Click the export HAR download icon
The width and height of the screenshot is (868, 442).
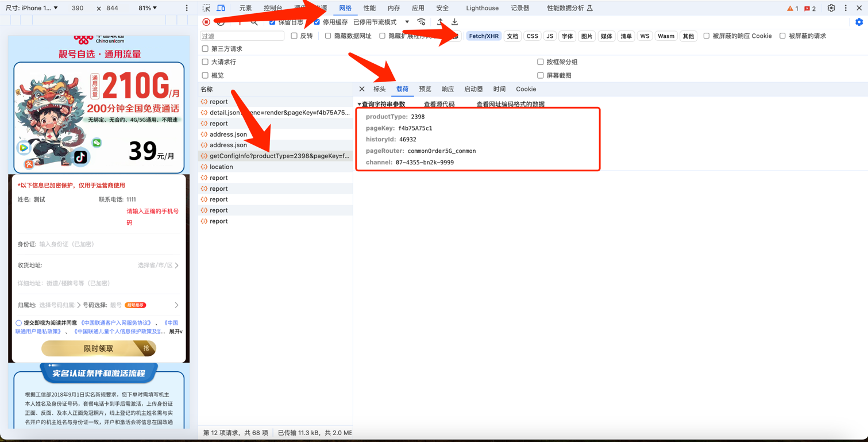point(454,22)
